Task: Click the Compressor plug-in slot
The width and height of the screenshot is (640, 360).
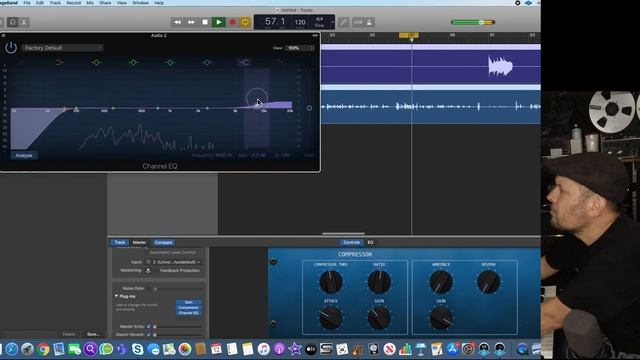Action: [x=188, y=308]
